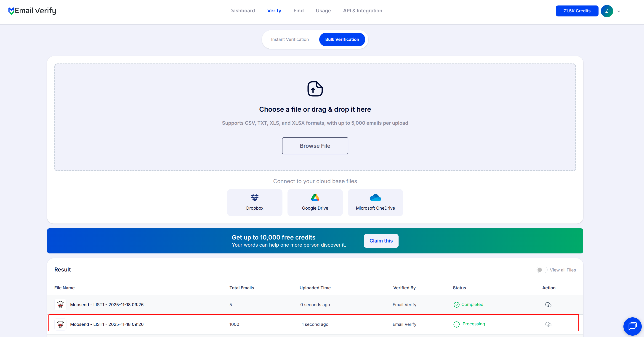Screen dimensions: 644x337
Task: Click the Email Verify logo
Action: (32, 11)
